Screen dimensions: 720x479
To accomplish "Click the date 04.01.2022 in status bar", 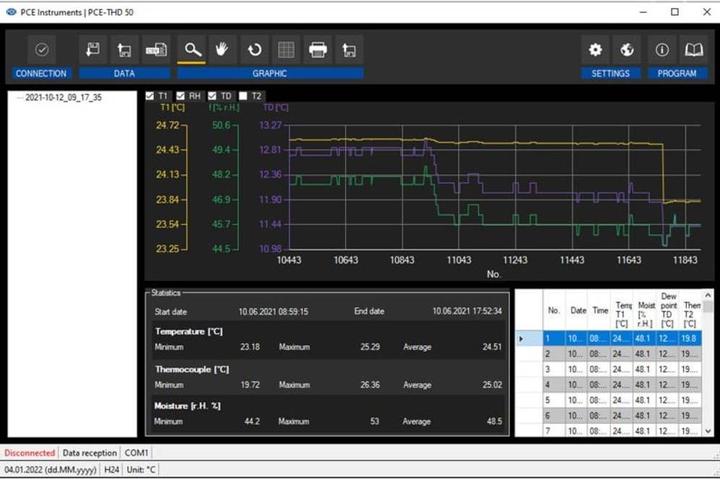I will pyautogui.click(x=51, y=470).
